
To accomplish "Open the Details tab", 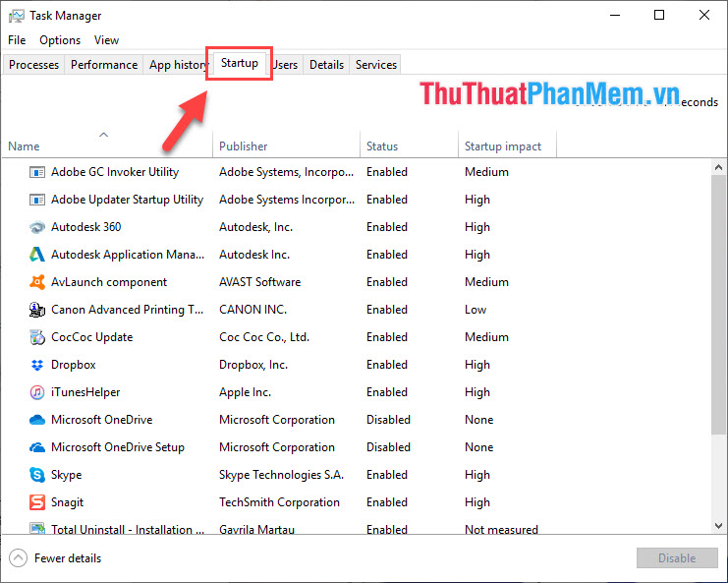I will [x=326, y=65].
